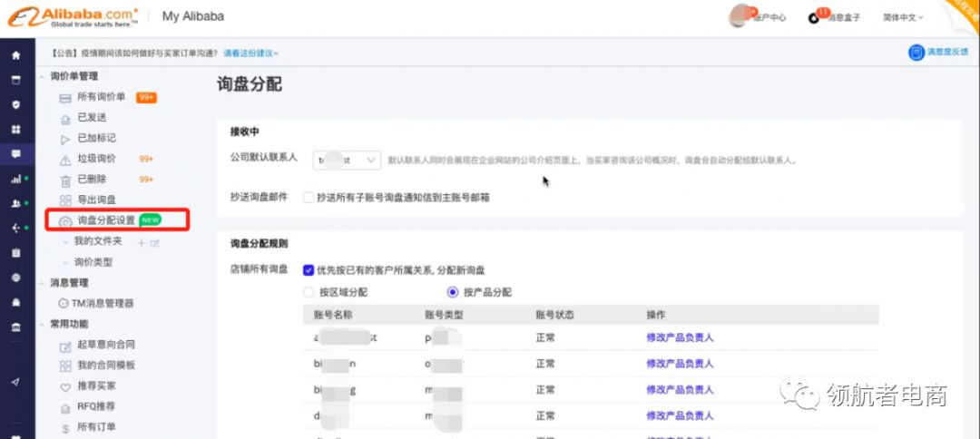Click the 请看这份建议 announcement link

click(x=250, y=54)
